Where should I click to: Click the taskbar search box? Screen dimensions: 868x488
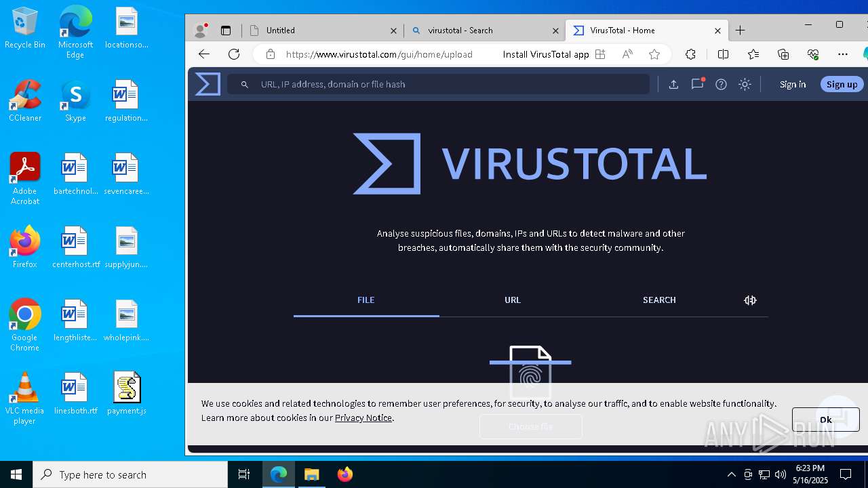(130, 474)
